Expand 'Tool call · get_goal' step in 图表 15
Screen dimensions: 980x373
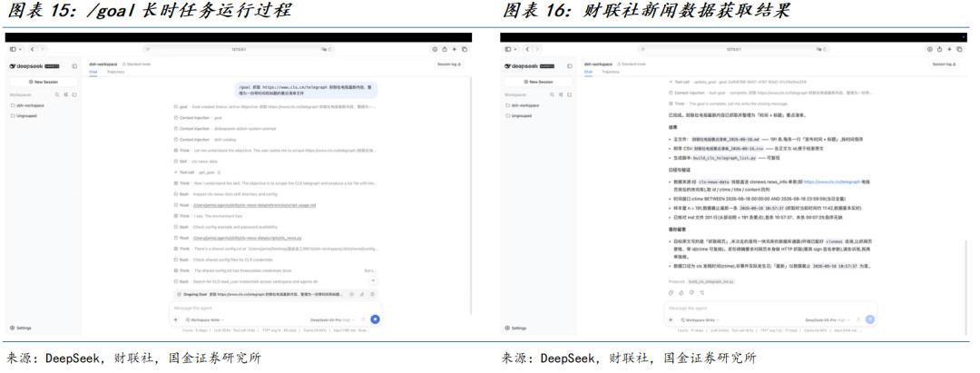[x=198, y=172]
